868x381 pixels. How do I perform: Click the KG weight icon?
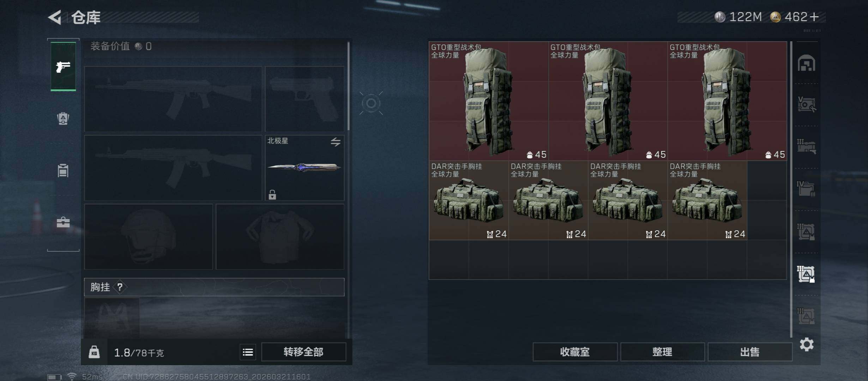tap(94, 352)
